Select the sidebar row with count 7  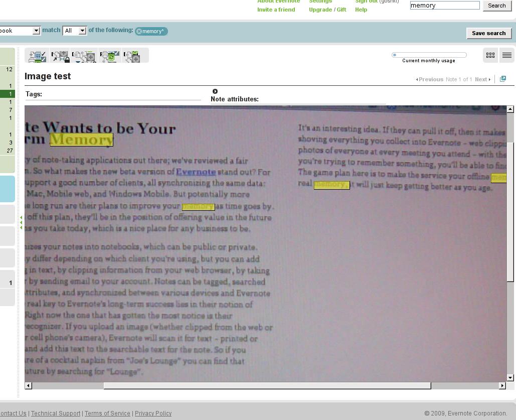coord(7,110)
